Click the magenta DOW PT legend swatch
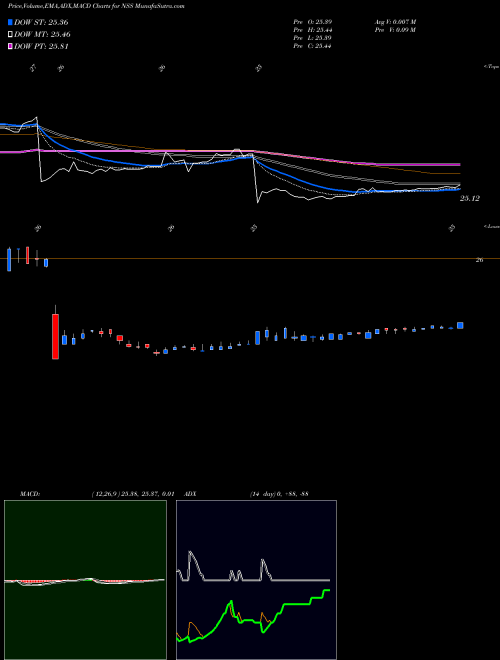Image resolution: width=500 pixels, height=660 pixels. 10,47
